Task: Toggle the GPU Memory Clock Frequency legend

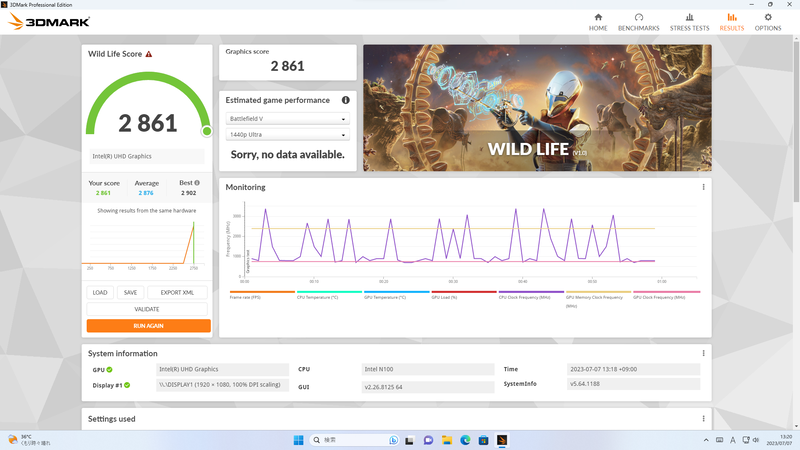Action: 598,299
